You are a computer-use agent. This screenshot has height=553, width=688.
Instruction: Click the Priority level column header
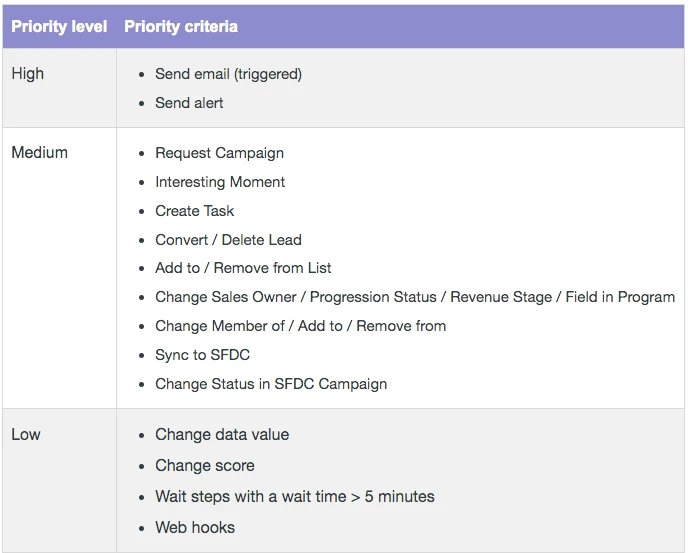pos(59,26)
